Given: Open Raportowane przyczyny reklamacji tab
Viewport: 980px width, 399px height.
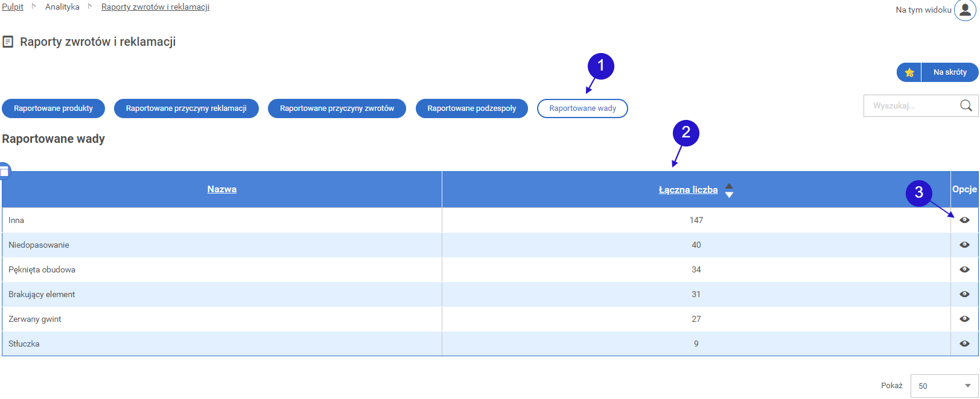Looking at the screenshot, I should point(186,108).
